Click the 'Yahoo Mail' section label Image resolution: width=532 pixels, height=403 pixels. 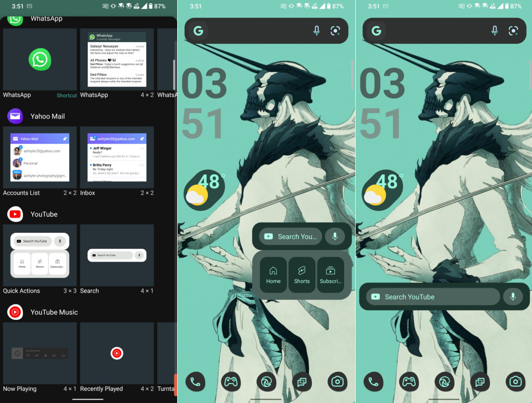[x=47, y=116]
